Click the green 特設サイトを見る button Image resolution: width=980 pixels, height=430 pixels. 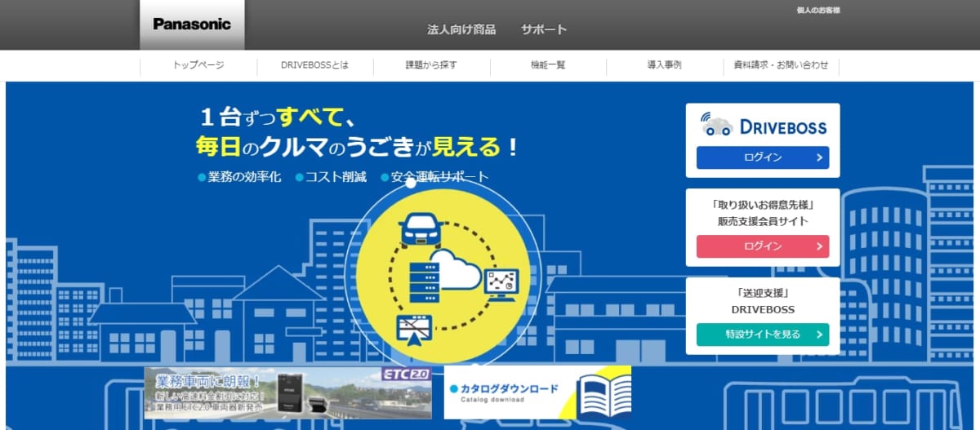(x=763, y=335)
